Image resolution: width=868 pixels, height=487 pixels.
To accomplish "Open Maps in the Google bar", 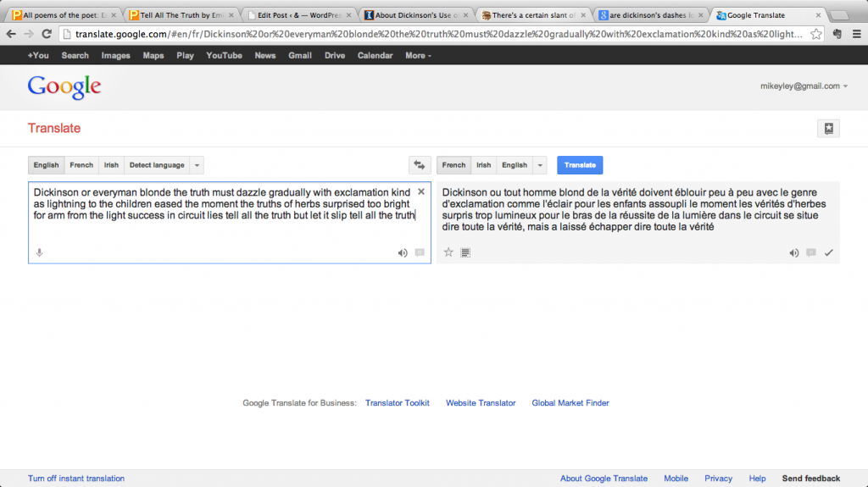I will pos(153,55).
